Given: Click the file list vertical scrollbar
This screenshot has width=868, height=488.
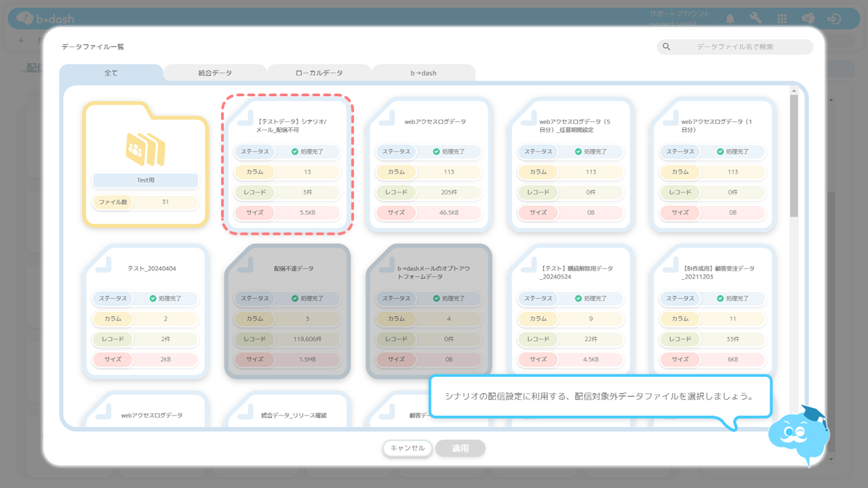Looking at the screenshot, I should pos(794,156).
